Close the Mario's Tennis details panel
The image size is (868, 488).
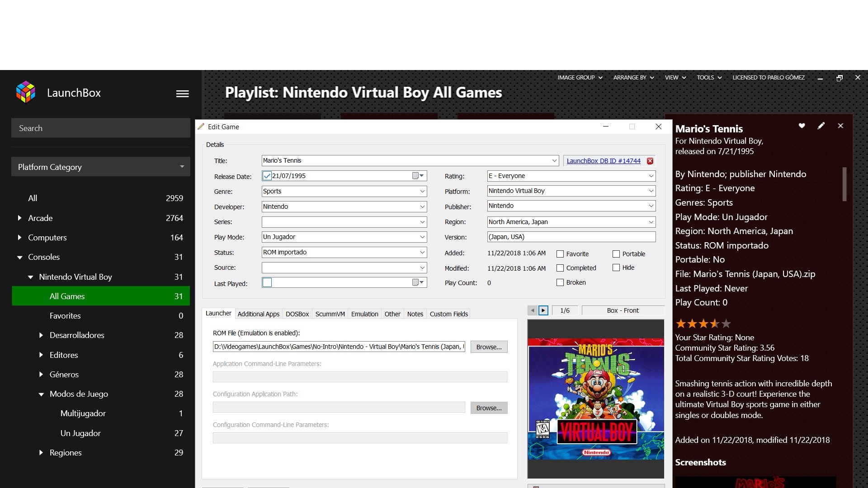840,126
